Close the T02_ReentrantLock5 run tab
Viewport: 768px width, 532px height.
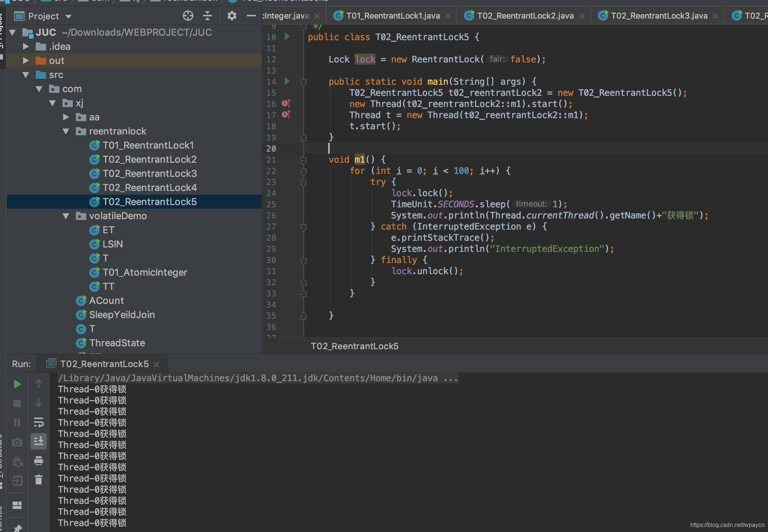point(156,364)
